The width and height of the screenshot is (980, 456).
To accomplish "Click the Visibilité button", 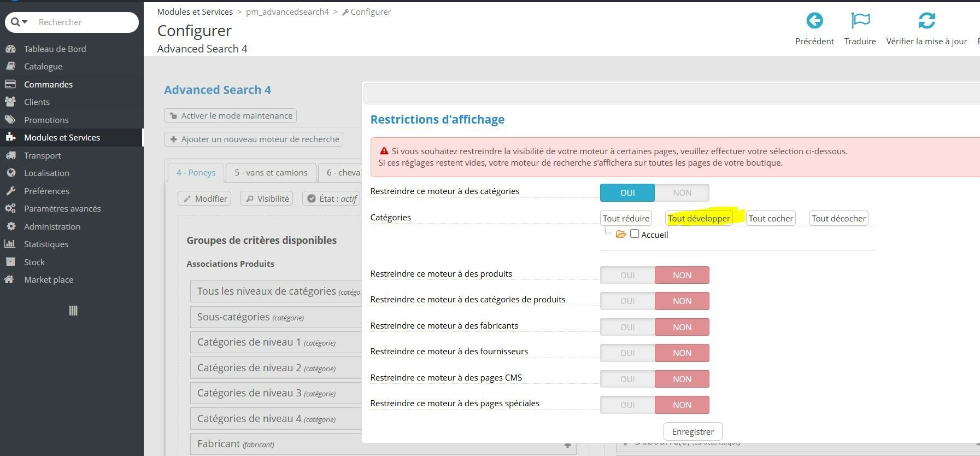I will tap(267, 198).
